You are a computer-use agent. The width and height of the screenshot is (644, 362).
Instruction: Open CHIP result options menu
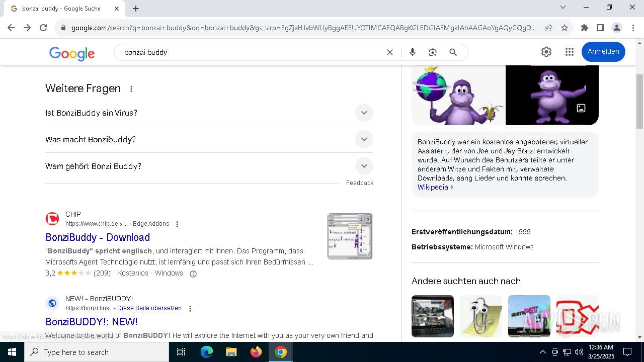point(177,224)
